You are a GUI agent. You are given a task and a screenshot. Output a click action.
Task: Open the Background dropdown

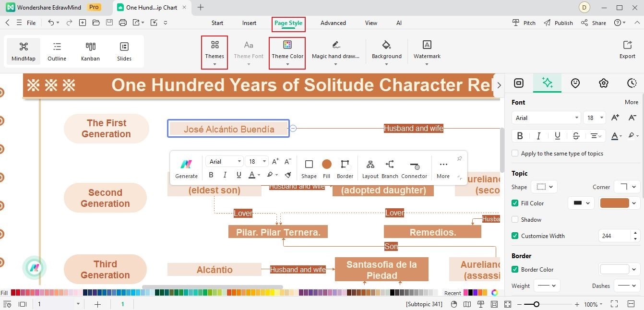(386, 53)
